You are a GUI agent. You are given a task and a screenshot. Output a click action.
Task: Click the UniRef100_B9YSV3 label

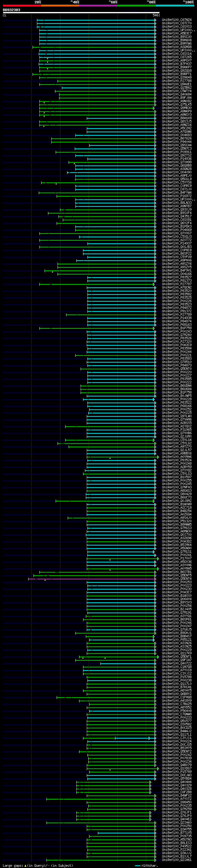click(x=177, y=603)
